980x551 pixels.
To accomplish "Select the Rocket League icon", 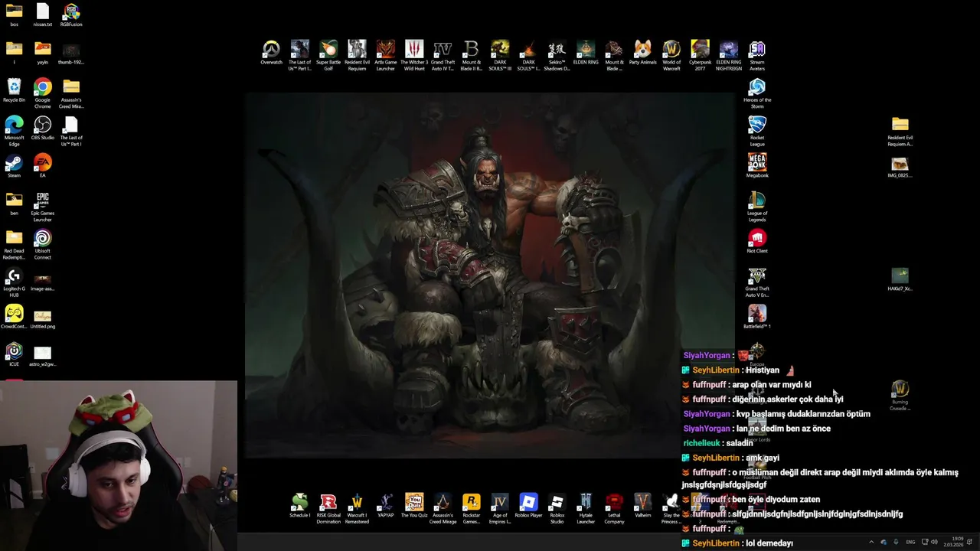I will [x=757, y=131].
